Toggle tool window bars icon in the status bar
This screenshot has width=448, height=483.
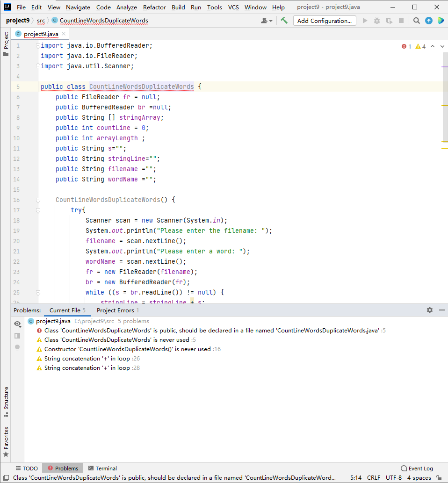click(6, 478)
